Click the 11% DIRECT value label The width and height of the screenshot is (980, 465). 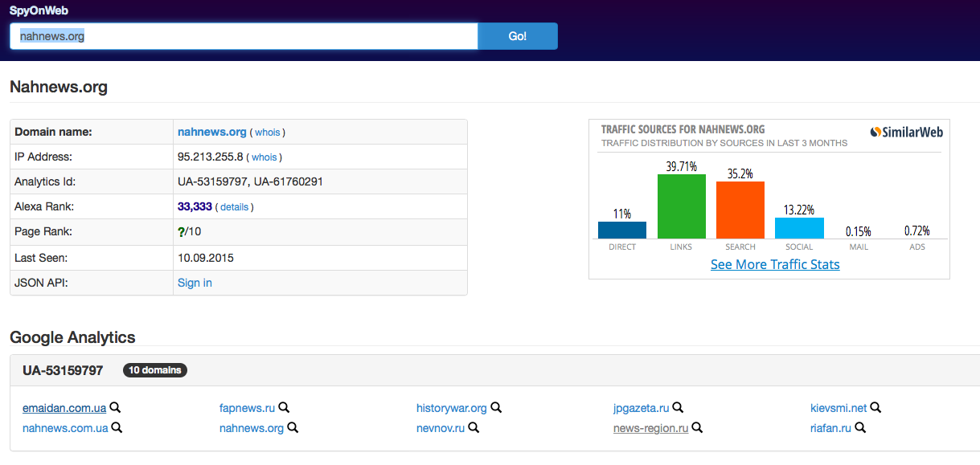[x=622, y=214]
